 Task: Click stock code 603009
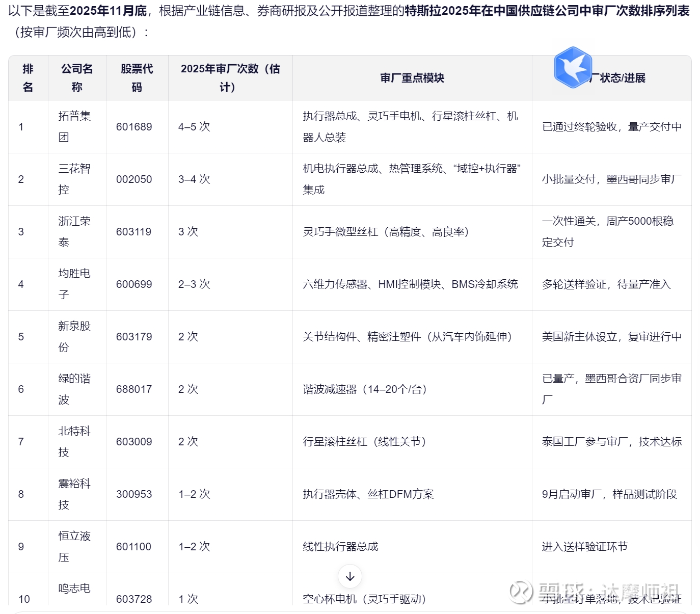[134, 442]
